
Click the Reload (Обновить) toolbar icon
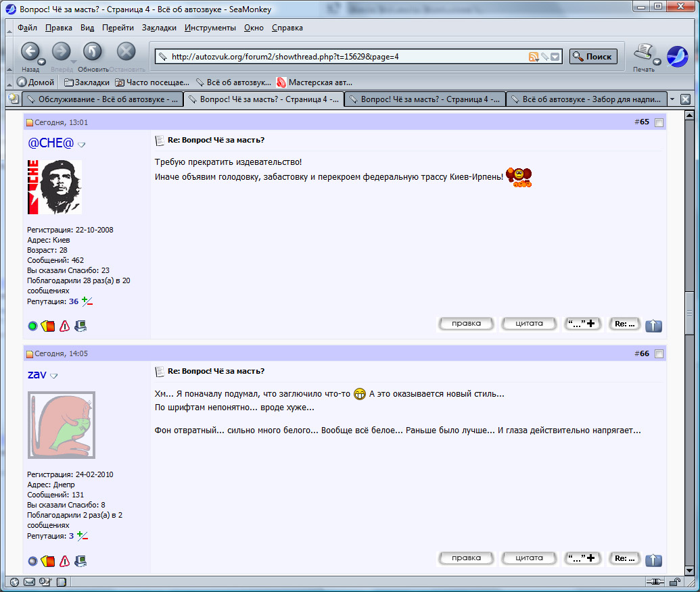93,52
